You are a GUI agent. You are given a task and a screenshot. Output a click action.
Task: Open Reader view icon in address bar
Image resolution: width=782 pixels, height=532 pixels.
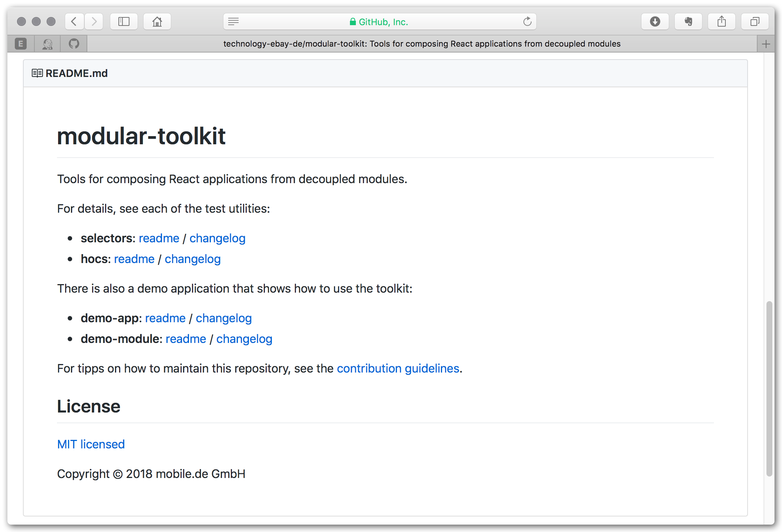click(233, 21)
